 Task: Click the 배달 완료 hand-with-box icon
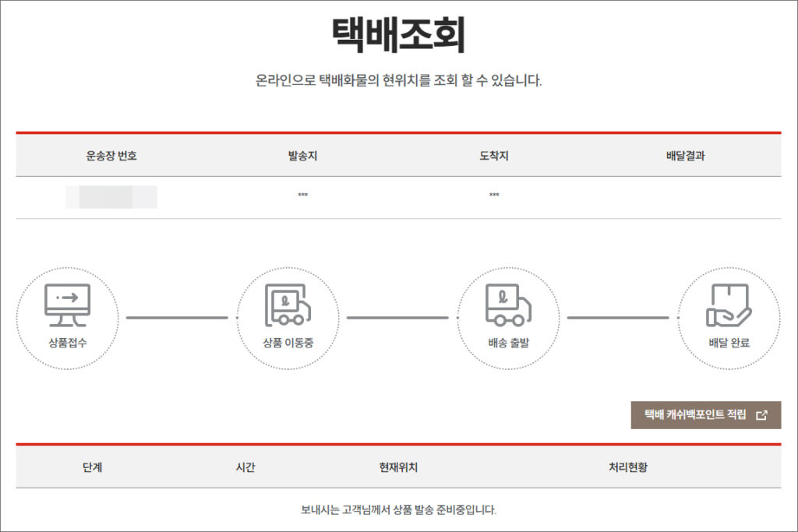click(729, 305)
